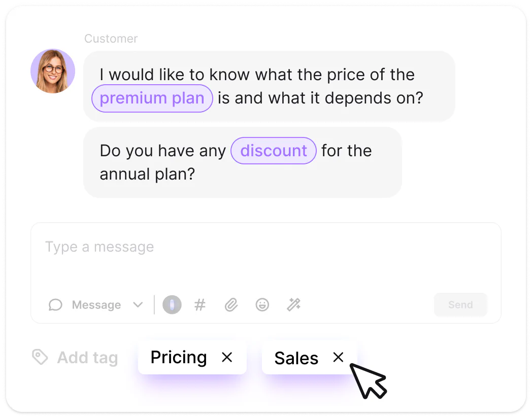This screenshot has width=532, height=418.
Task: Select the Pricing tag chip
Action: pos(179,358)
